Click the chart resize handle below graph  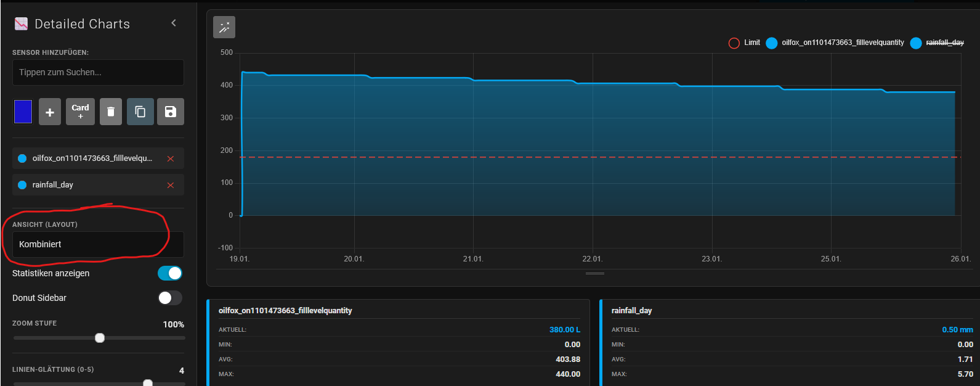(x=594, y=273)
